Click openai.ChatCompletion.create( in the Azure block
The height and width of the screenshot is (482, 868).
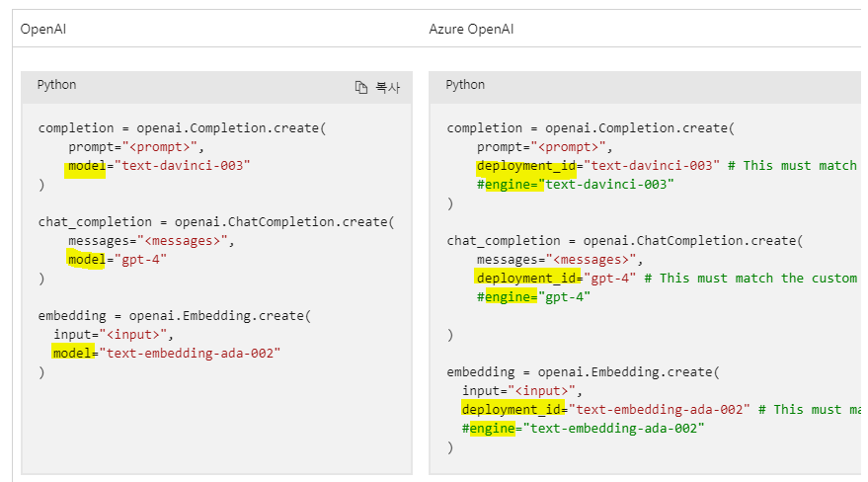pos(693,241)
